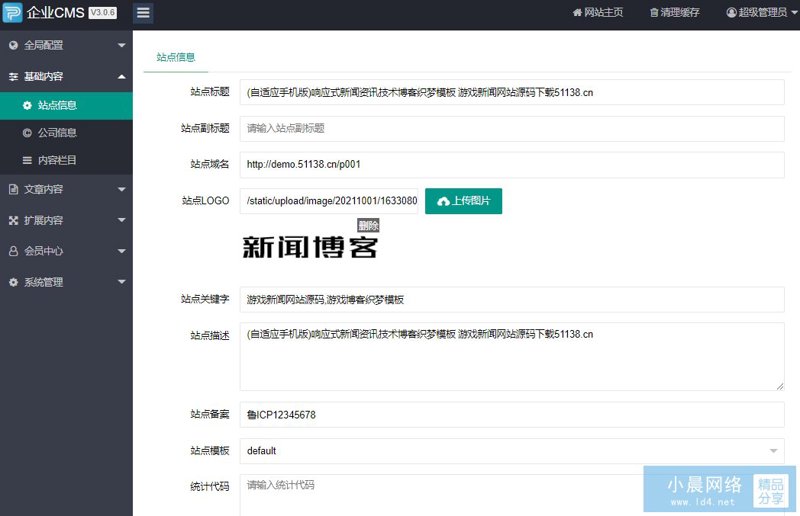This screenshot has height=516, width=800.
Task: Expand the 文章内容 menu arrow
Action: 121,189
